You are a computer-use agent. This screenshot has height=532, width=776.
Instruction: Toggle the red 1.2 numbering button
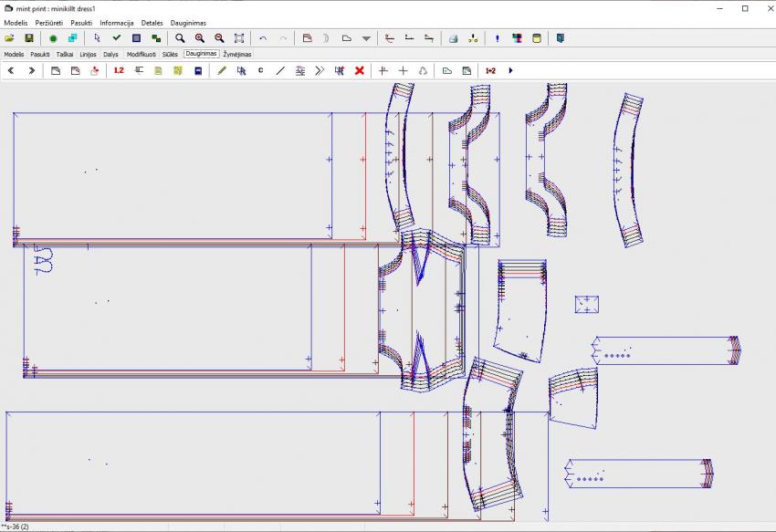[x=119, y=70]
